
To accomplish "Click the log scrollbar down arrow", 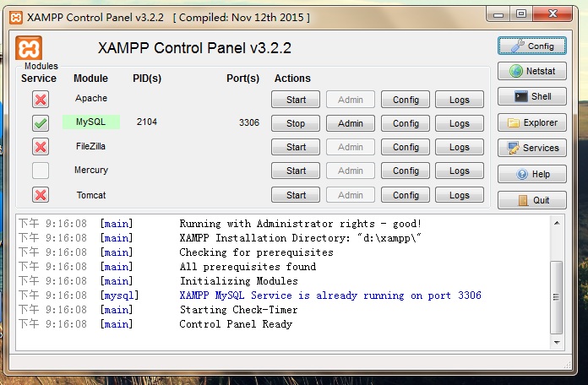I will [x=557, y=342].
